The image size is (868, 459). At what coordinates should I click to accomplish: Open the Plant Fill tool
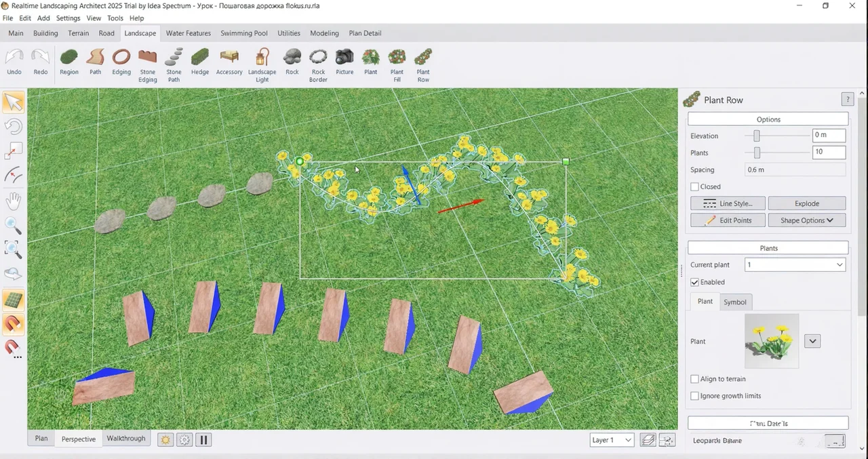(x=397, y=64)
